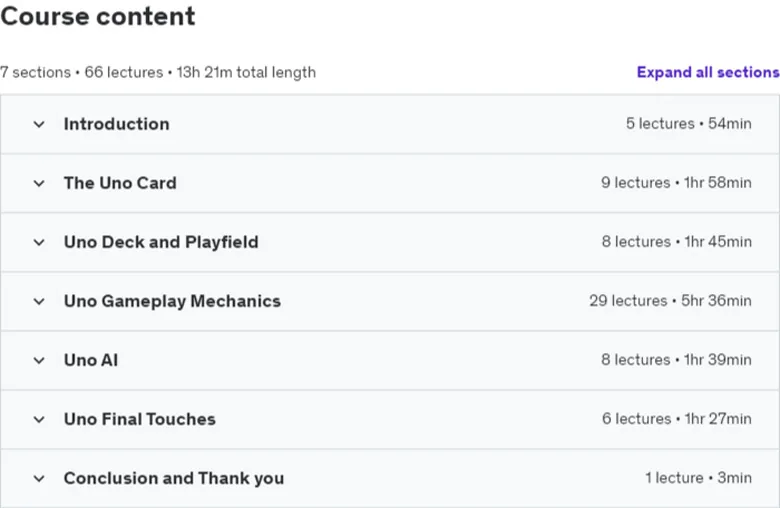
Task: Expand The Uno Card chevron
Action: pyautogui.click(x=39, y=184)
